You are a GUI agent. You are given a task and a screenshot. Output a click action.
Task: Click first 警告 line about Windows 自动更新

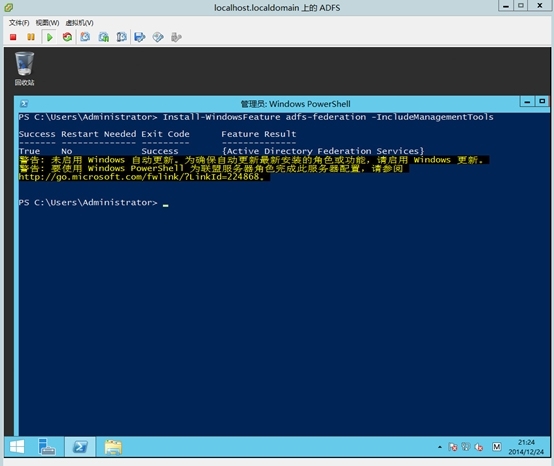click(254, 160)
